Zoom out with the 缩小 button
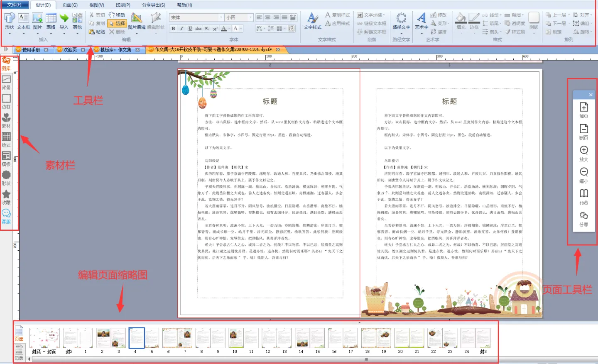Screen dimensions: 598x364 coord(584,176)
